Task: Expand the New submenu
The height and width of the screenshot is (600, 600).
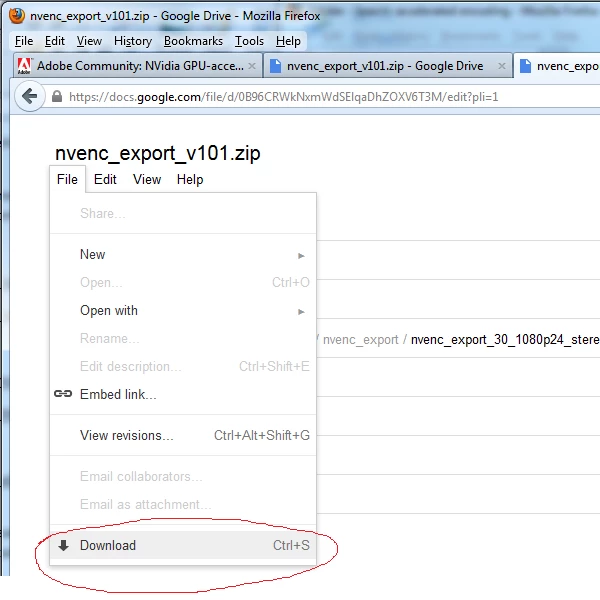Action: click(183, 254)
